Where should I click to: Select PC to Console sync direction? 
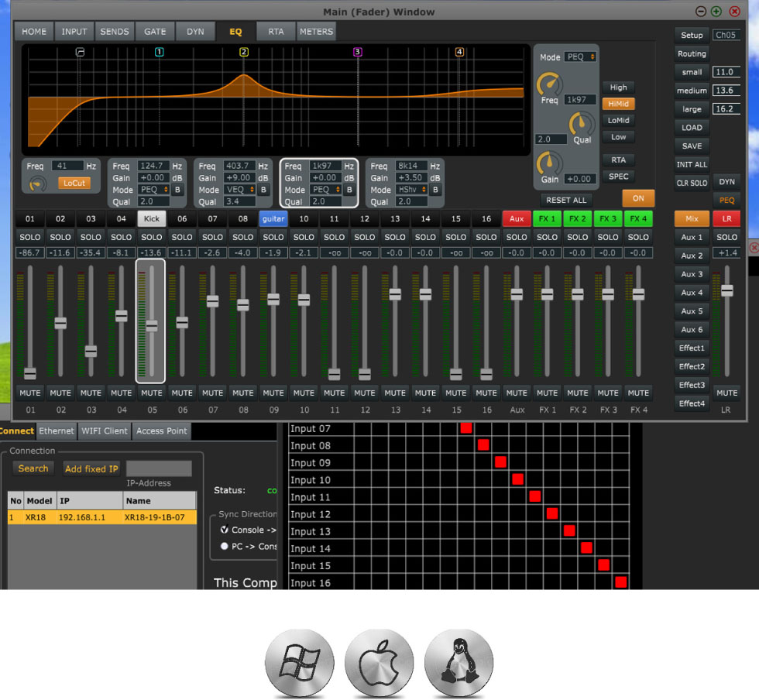coord(225,546)
